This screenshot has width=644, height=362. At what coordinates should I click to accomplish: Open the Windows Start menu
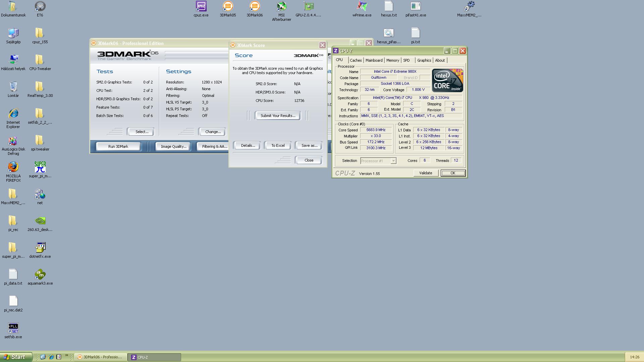click(16, 357)
